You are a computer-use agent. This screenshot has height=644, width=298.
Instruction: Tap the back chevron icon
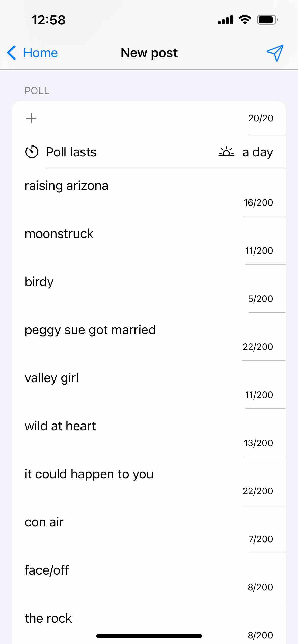click(x=12, y=53)
